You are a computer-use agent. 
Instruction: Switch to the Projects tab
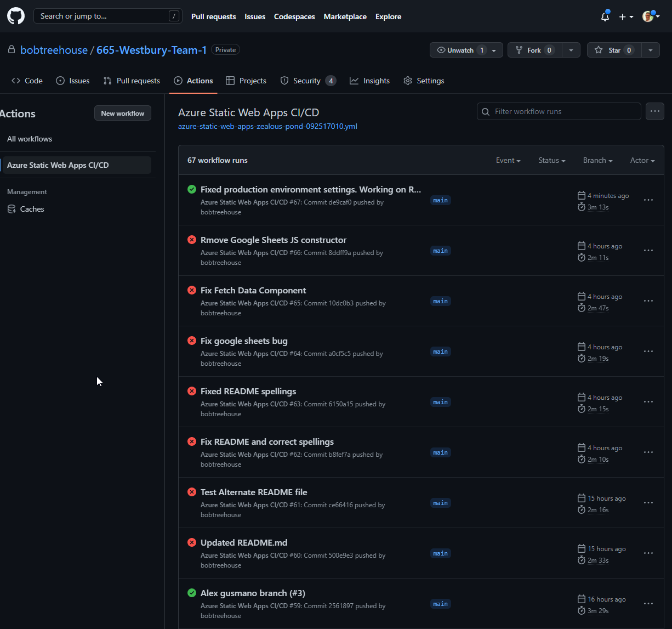(x=246, y=81)
